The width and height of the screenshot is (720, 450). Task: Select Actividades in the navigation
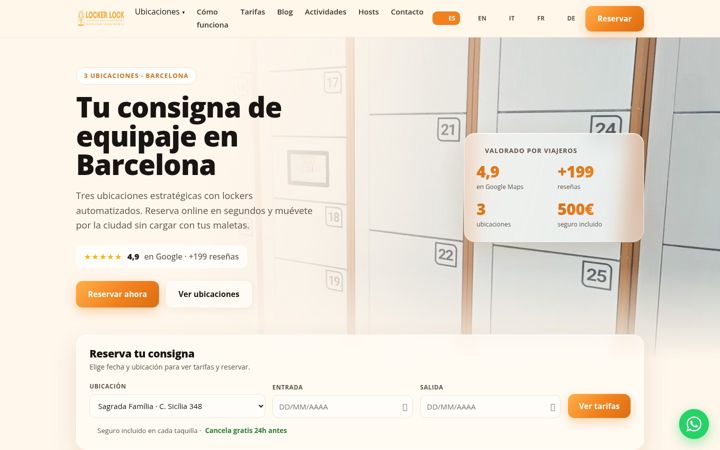[x=325, y=12]
